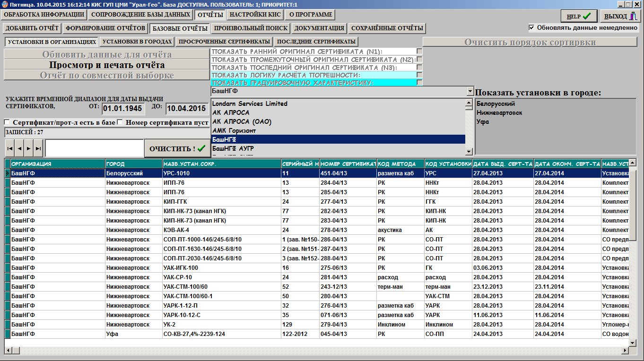The height and width of the screenshot is (361, 644).
Task: Go to first record navigation arrow
Action: pos(9,148)
